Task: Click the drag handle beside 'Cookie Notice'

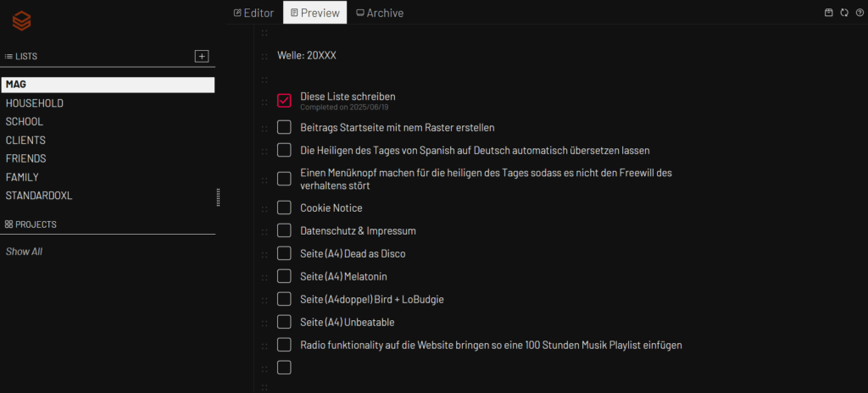Action: tap(264, 208)
